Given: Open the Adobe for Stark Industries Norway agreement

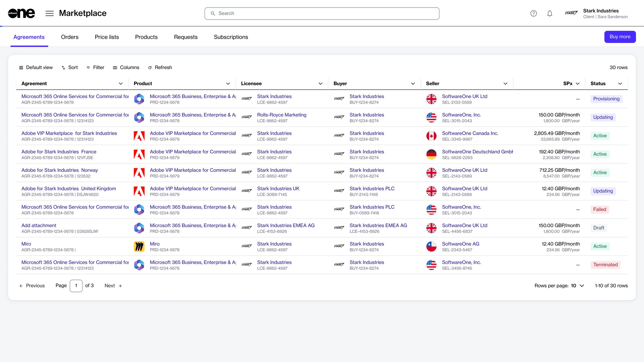Looking at the screenshot, I should point(60,170).
